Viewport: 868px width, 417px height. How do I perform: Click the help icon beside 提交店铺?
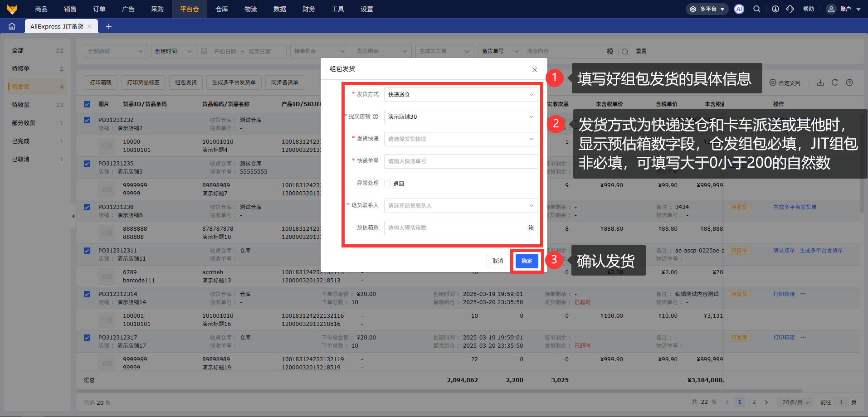pos(375,116)
